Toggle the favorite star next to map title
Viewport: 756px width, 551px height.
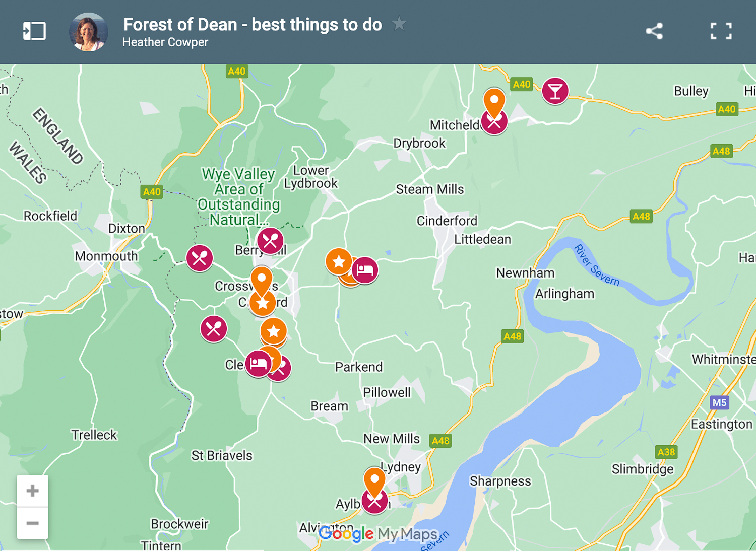click(399, 24)
